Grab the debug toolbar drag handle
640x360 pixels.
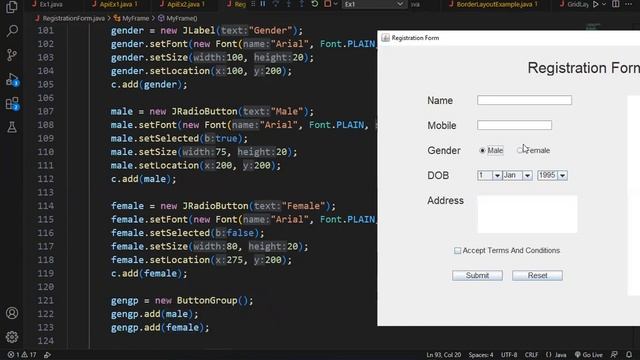pos(253,4)
